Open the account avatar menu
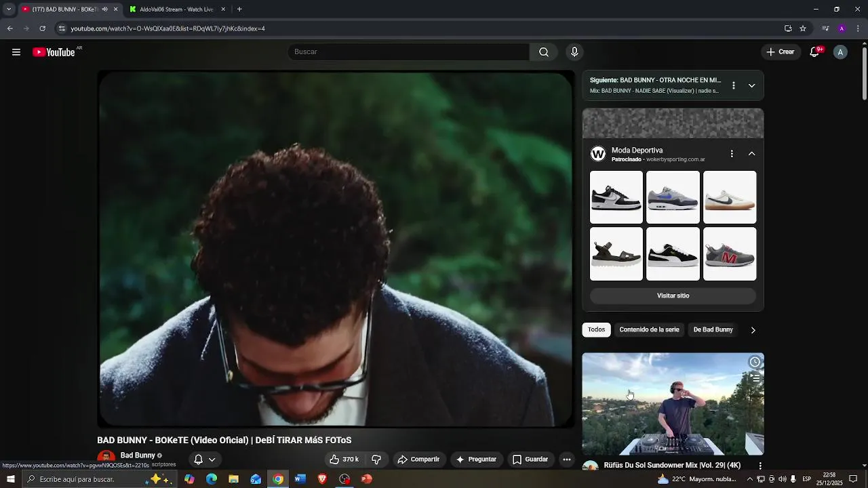 coord(840,52)
